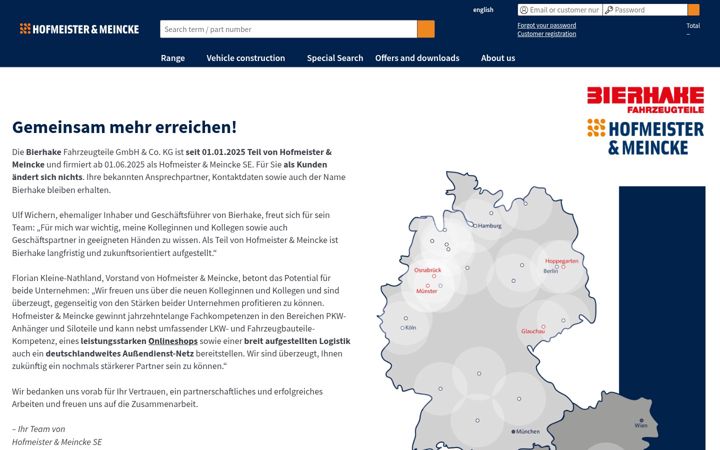Open the Offers and downloads menu

[x=417, y=58]
